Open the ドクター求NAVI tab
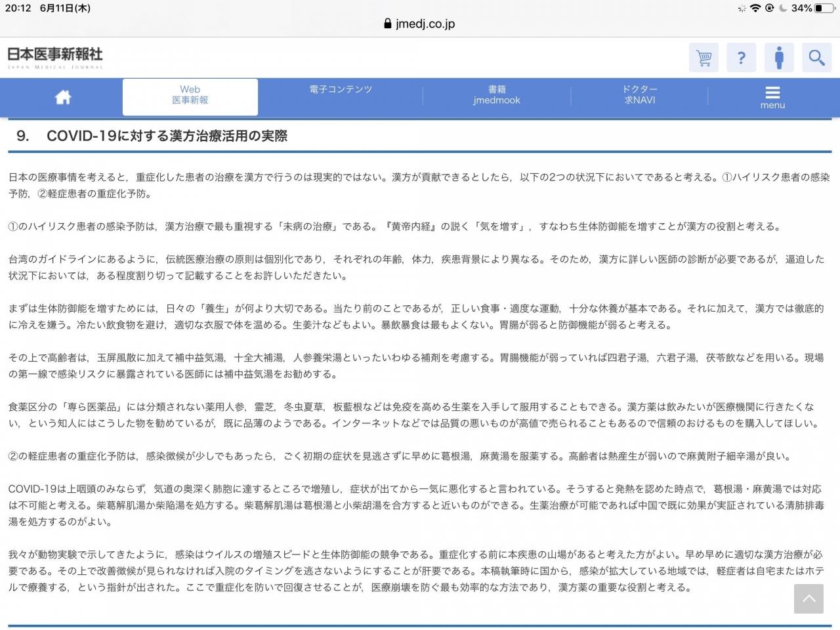This screenshot has height=630, width=840. tap(640, 95)
